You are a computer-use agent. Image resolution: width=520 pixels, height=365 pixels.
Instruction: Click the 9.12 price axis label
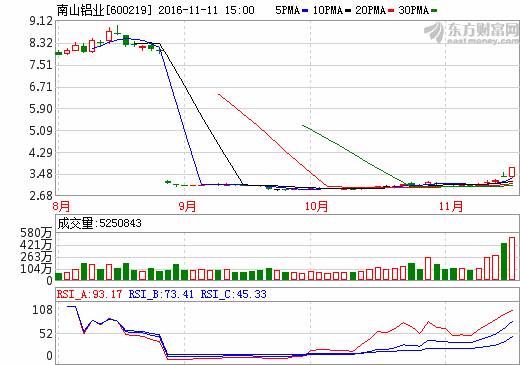41,21
